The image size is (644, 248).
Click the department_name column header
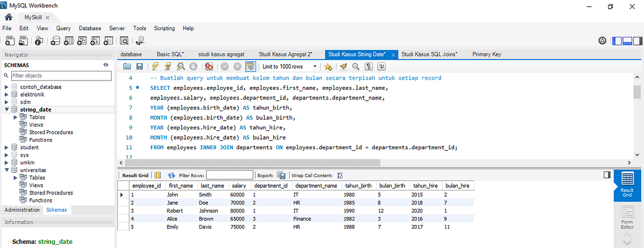(317, 185)
